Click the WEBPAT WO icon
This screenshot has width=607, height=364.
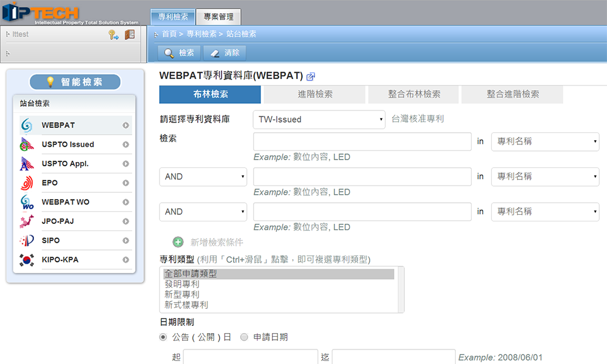(x=27, y=202)
